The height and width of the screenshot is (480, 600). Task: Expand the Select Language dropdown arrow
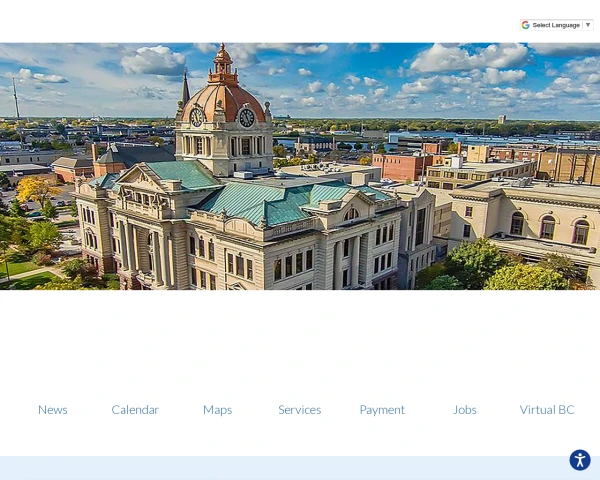(588, 25)
